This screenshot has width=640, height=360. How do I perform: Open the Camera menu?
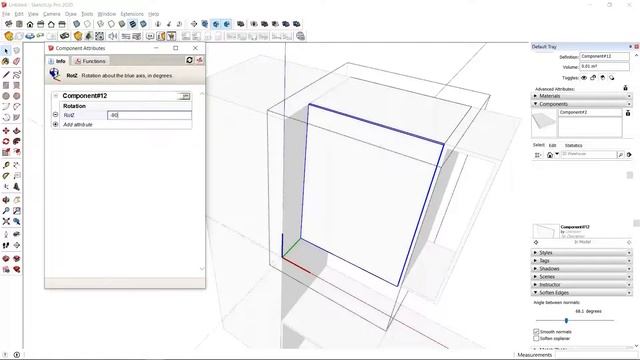pos(51,14)
